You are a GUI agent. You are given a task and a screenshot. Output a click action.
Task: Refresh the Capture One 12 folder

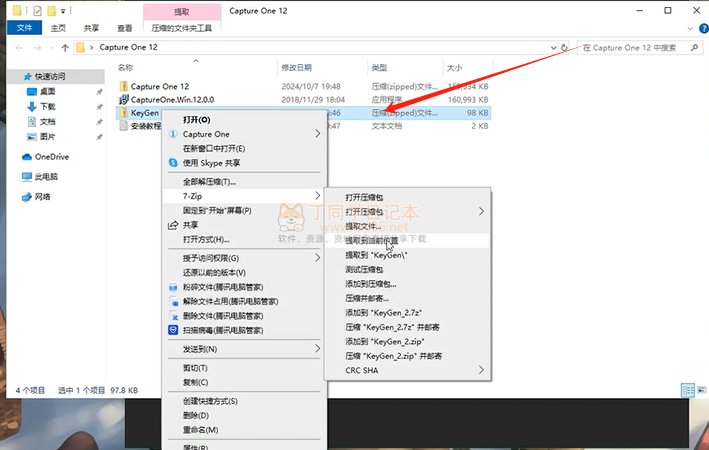tap(564, 47)
